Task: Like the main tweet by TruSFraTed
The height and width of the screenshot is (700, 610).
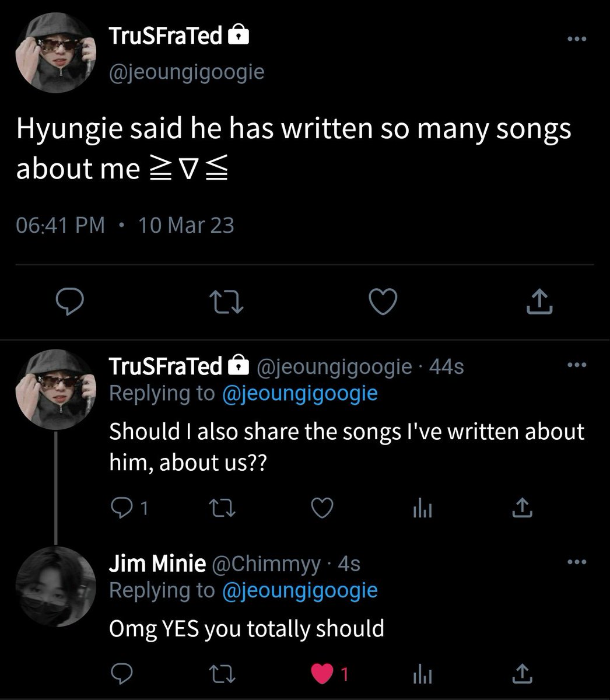Action: pyautogui.click(x=384, y=302)
